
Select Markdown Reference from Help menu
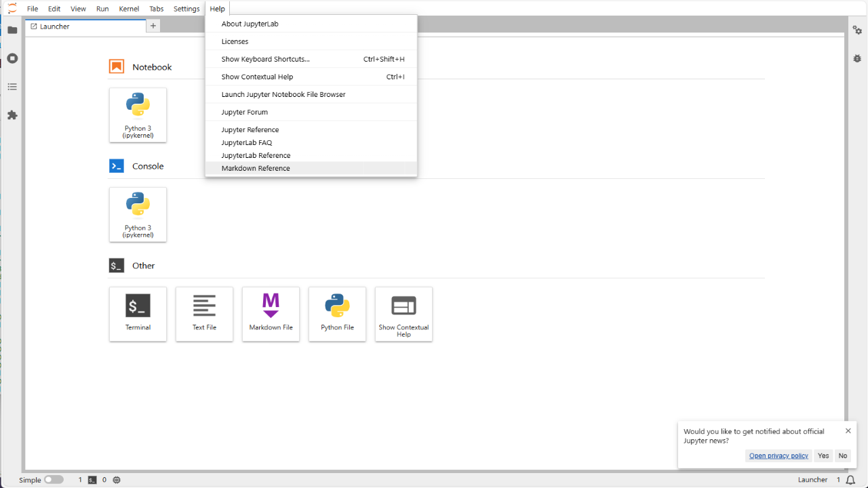(256, 168)
